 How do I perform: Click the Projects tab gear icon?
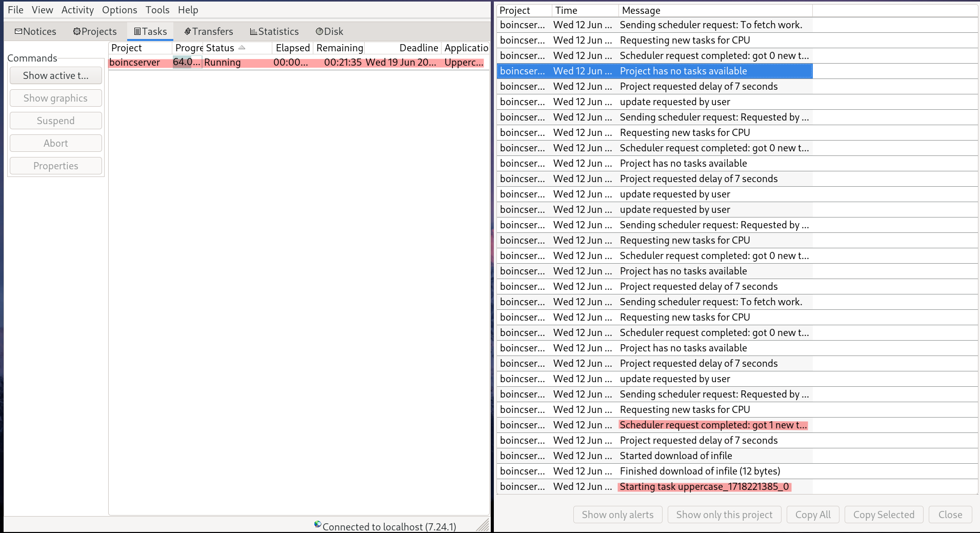pyautogui.click(x=77, y=31)
